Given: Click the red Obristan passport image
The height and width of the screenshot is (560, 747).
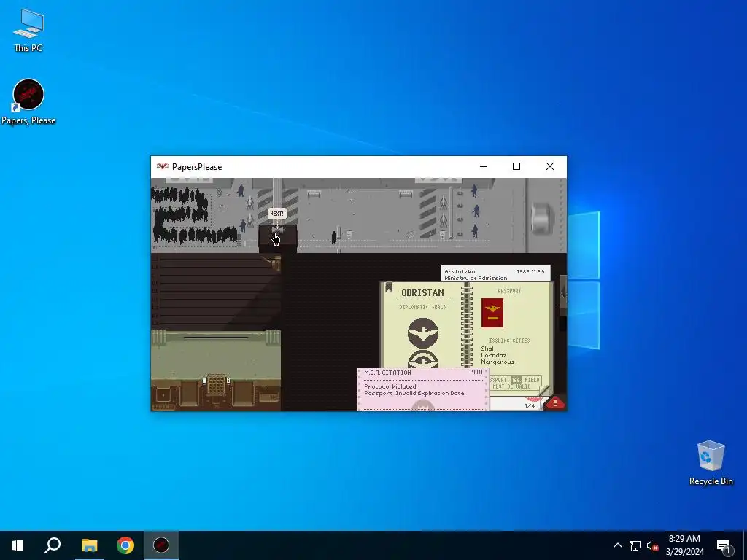Looking at the screenshot, I should click(x=492, y=313).
